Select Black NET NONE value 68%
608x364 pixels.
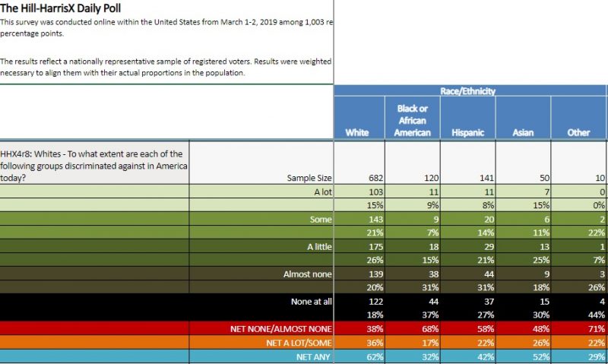[430, 329]
